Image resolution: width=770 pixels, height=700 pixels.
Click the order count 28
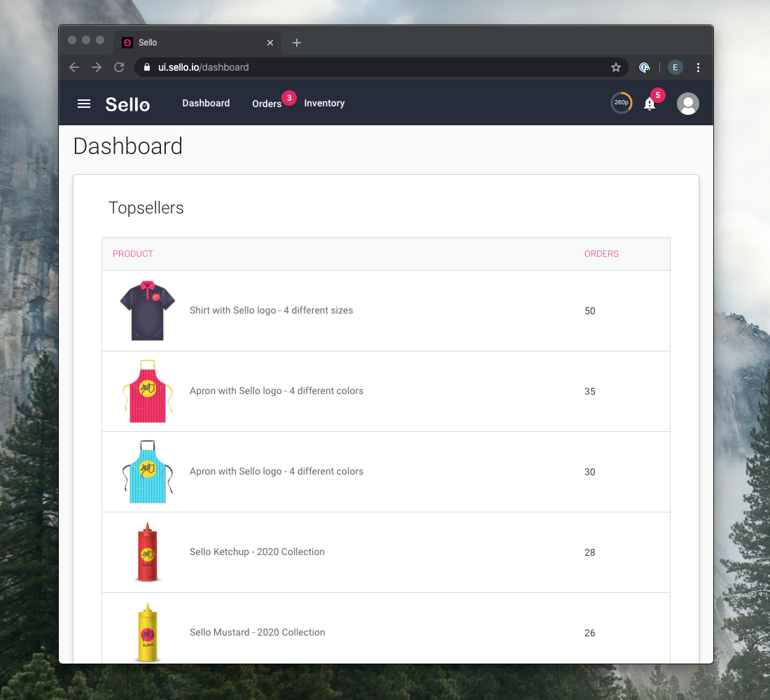(x=590, y=552)
